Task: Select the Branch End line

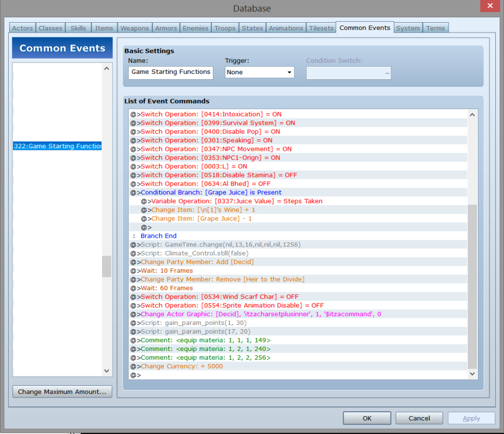Action: point(298,235)
